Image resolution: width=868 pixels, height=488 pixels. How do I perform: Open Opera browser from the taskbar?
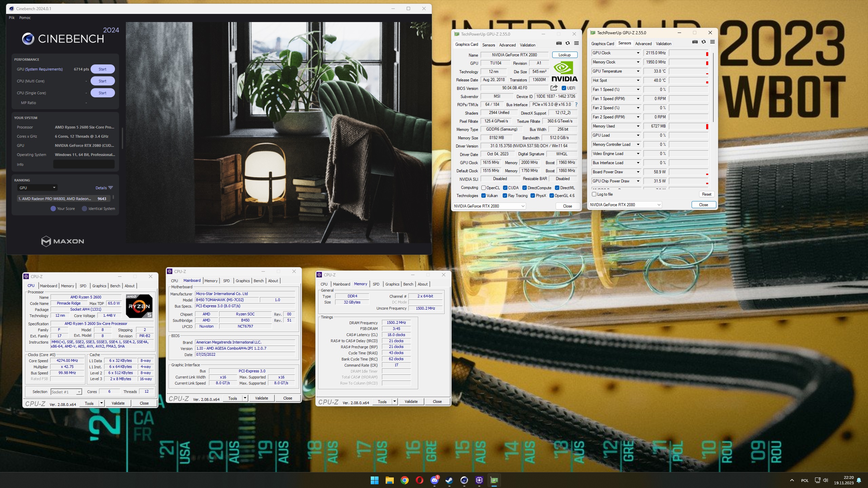[x=419, y=480]
